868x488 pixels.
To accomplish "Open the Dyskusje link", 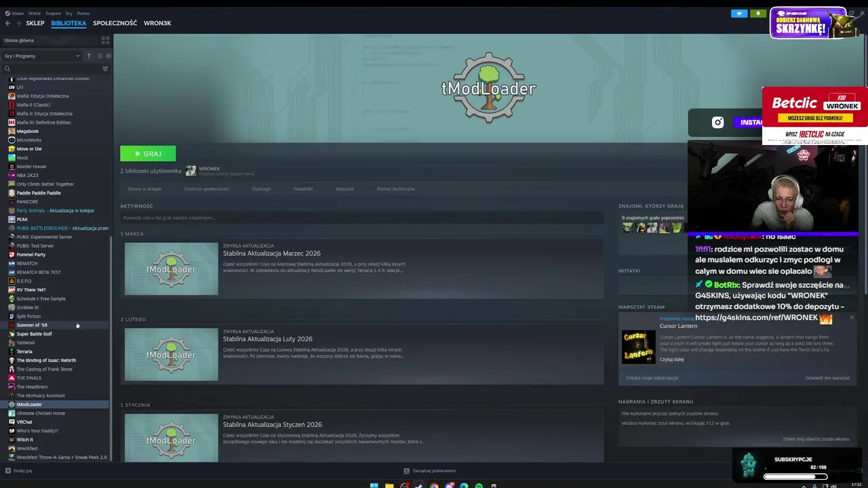I will coord(261,188).
